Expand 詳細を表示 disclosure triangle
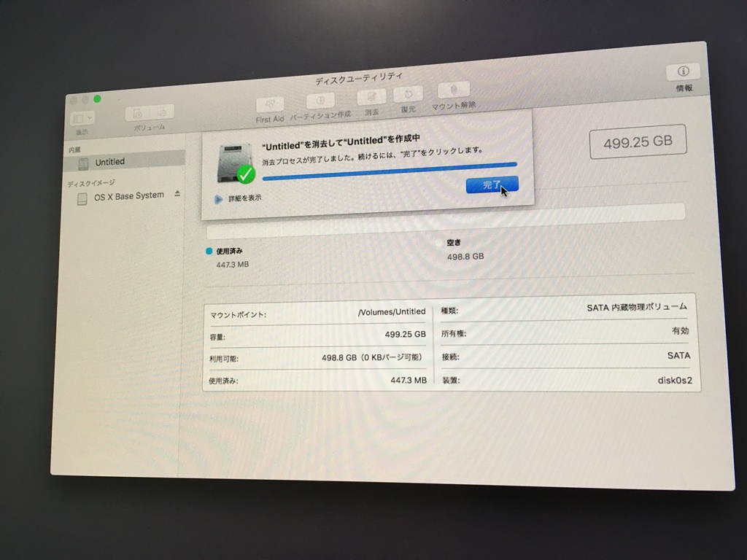Image resolution: width=747 pixels, height=560 pixels. (218, 199)
